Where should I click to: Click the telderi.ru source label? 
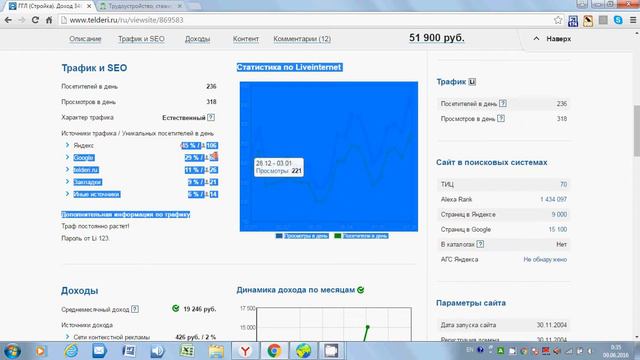[86, 170]
